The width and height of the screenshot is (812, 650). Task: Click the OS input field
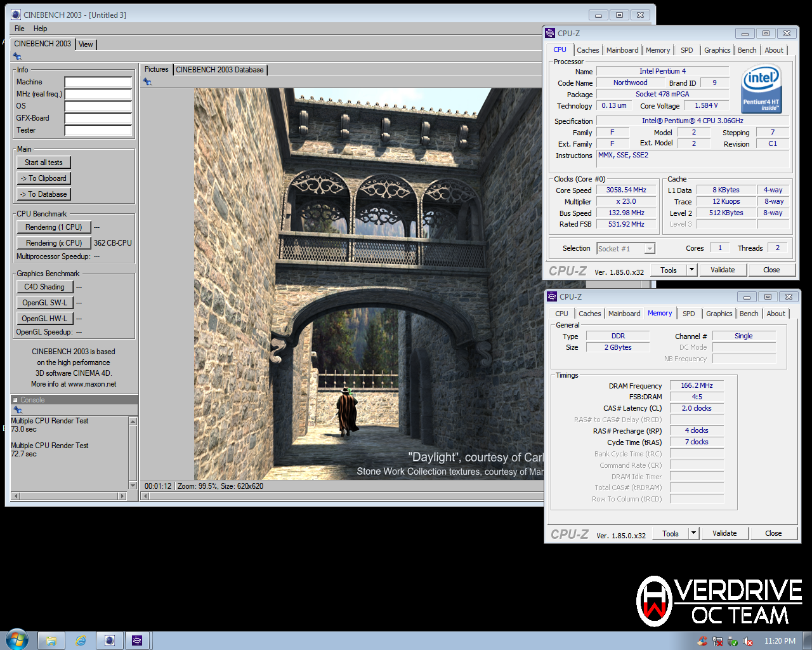pyautogui.click(x=98, y=106)
